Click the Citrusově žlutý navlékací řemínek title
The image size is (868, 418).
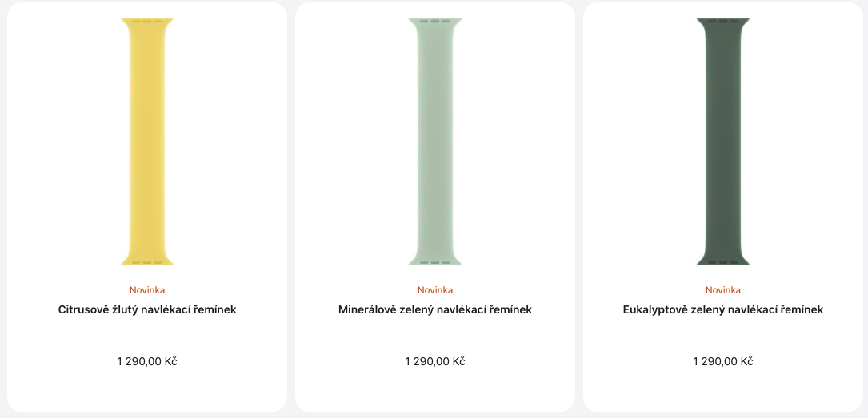[147, 309]
